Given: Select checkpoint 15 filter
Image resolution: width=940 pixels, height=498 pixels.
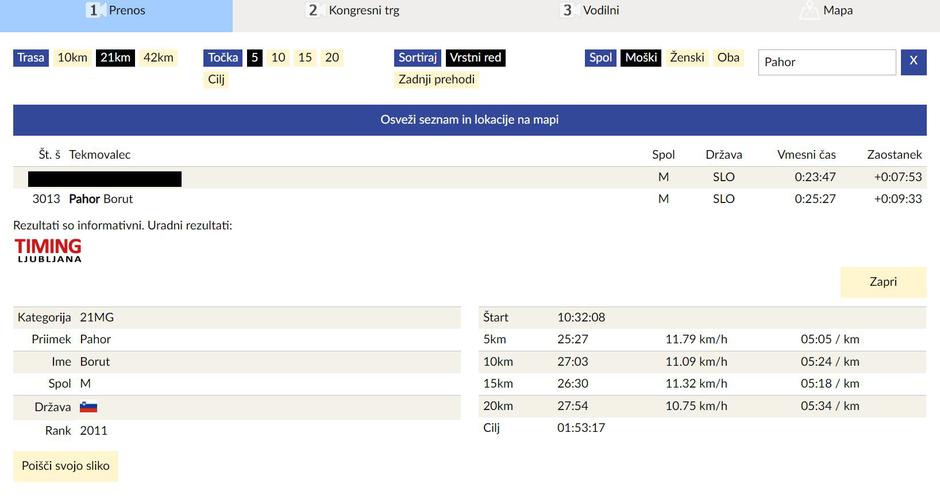Looking at the screenshot, I should pos(305,58).
